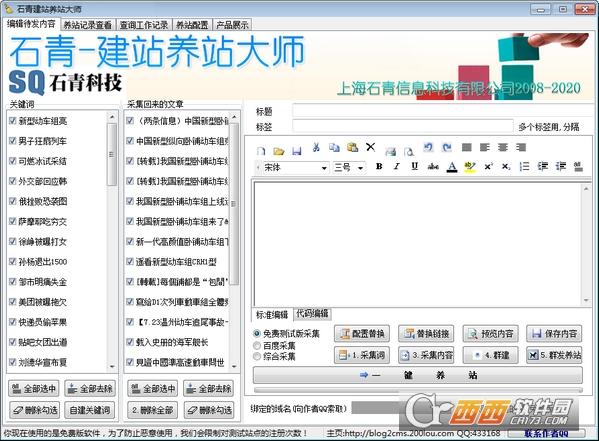
Task: Cut selection with the scissors icon
Action: [316, 148]
